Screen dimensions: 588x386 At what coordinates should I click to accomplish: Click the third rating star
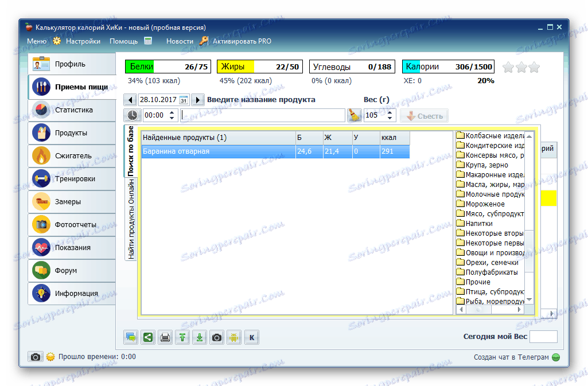[534, 68]
